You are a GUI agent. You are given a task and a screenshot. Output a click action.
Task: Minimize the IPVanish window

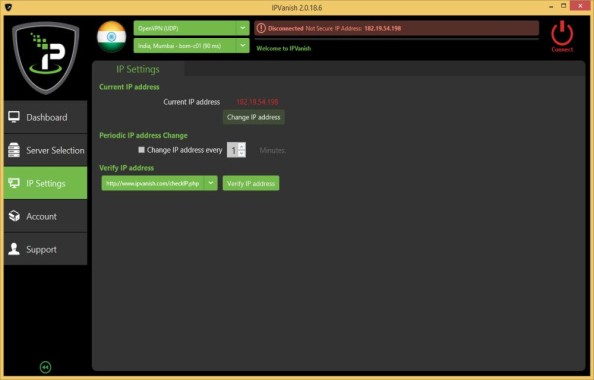pyautogui.click(x=551, y=7)
